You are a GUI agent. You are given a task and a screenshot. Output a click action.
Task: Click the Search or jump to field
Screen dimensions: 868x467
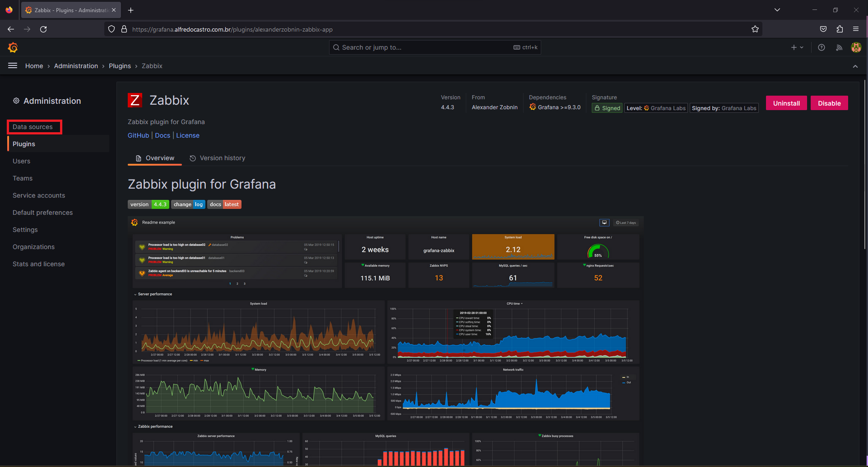(435, 47)
